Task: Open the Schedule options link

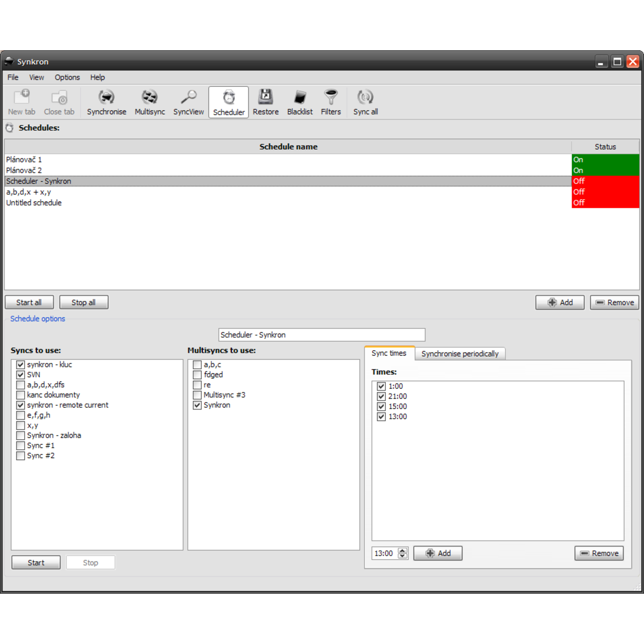Action: pos(37,318)
